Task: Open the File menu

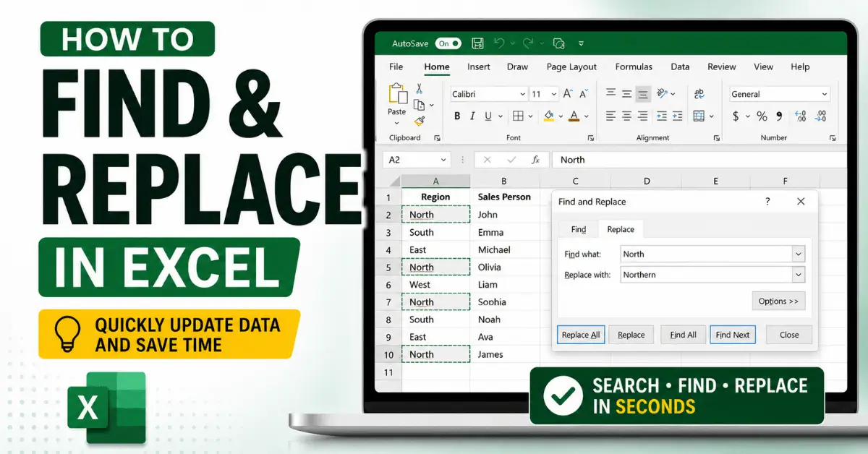Action: pyautogui.click(x=396, y=67)
